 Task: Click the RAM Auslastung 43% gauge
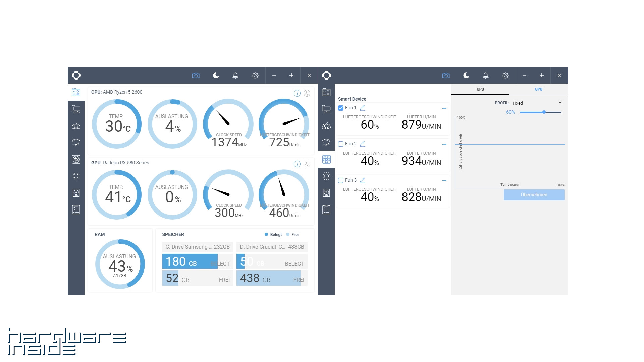coord(120,264)
